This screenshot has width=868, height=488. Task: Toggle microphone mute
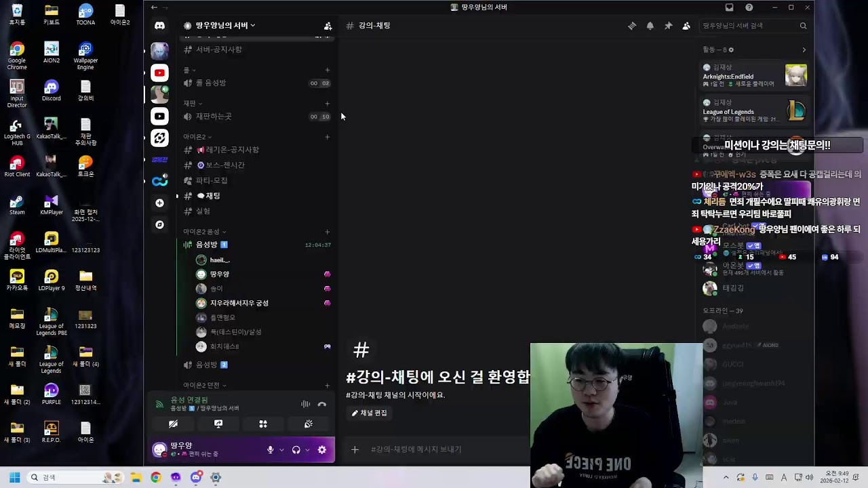tap(271, 449)
